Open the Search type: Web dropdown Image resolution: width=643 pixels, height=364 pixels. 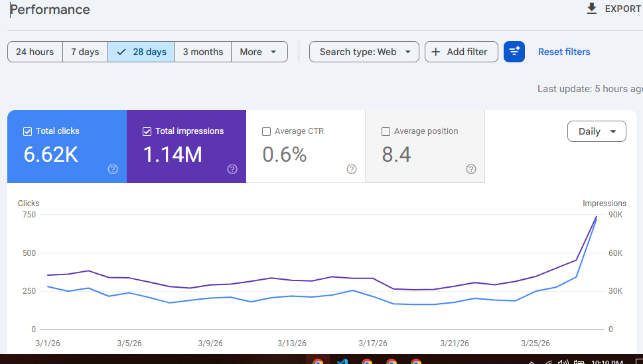(364, 52)
